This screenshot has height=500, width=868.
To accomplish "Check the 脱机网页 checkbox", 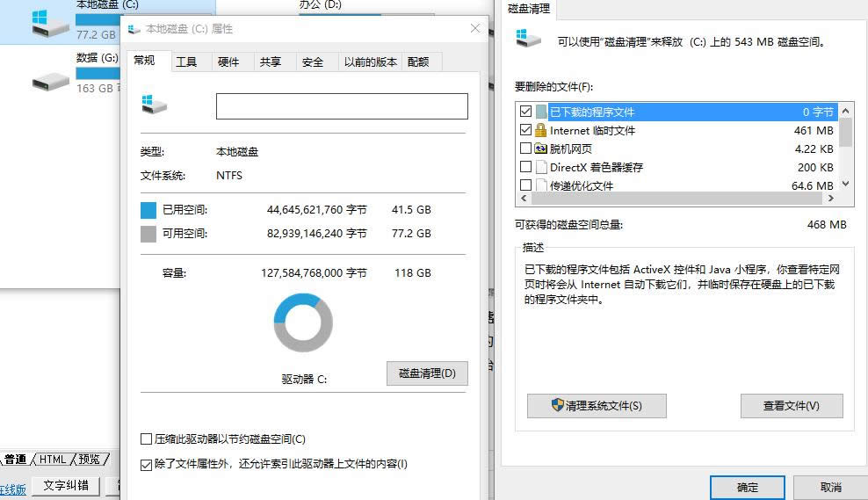I will point(525,149).
